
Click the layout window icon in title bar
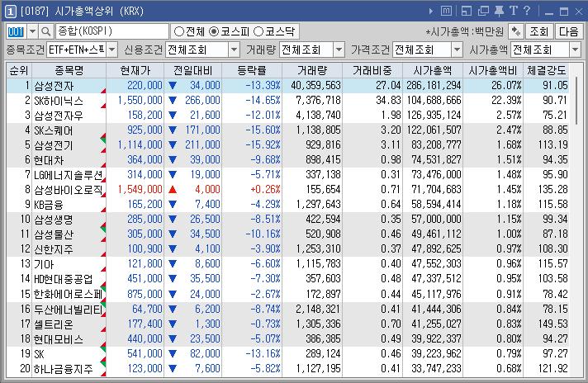coord(466,12)
